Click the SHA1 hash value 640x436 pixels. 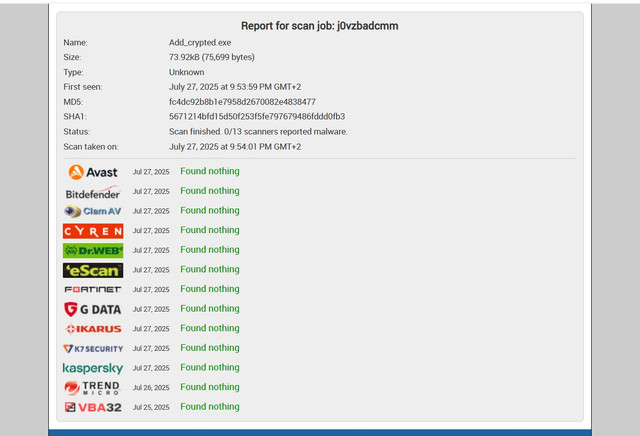pos(257,117)
